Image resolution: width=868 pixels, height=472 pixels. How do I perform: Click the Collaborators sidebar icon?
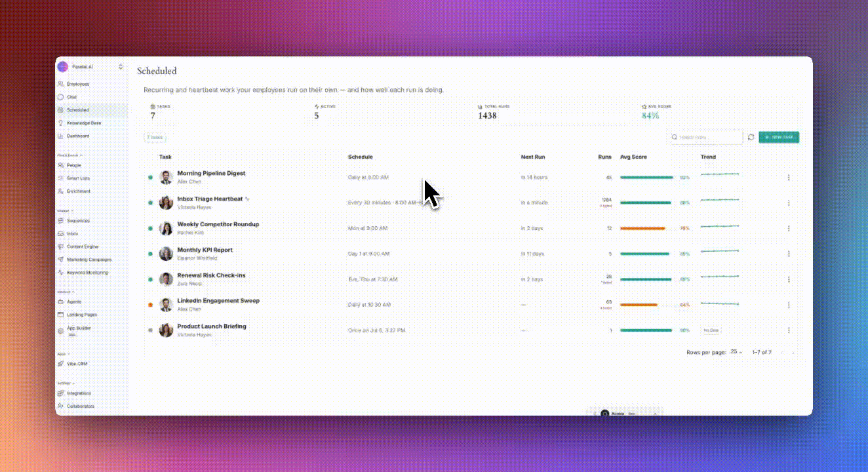[x=61, y=406]
